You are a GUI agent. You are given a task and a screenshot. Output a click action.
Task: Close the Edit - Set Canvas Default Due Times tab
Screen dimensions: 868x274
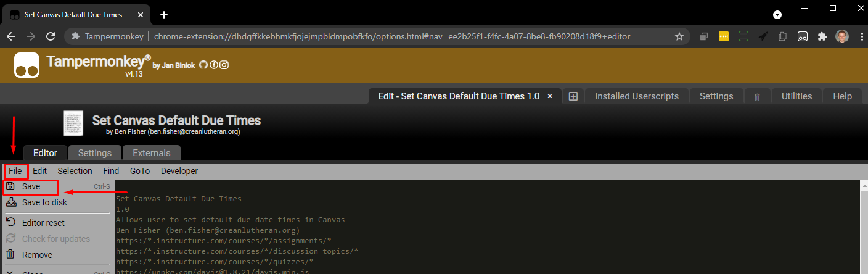pos(551,96)
